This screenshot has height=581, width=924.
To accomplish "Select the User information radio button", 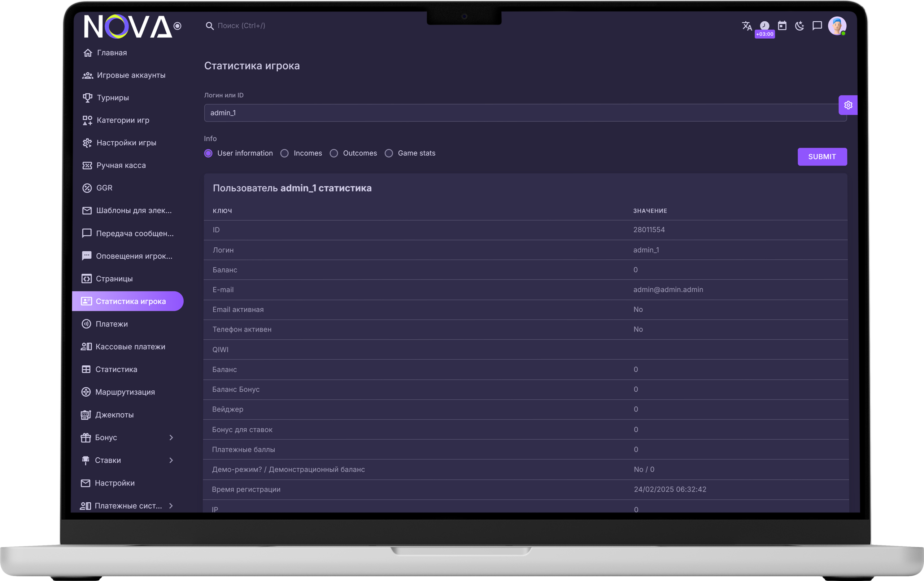I will point(208,153).
